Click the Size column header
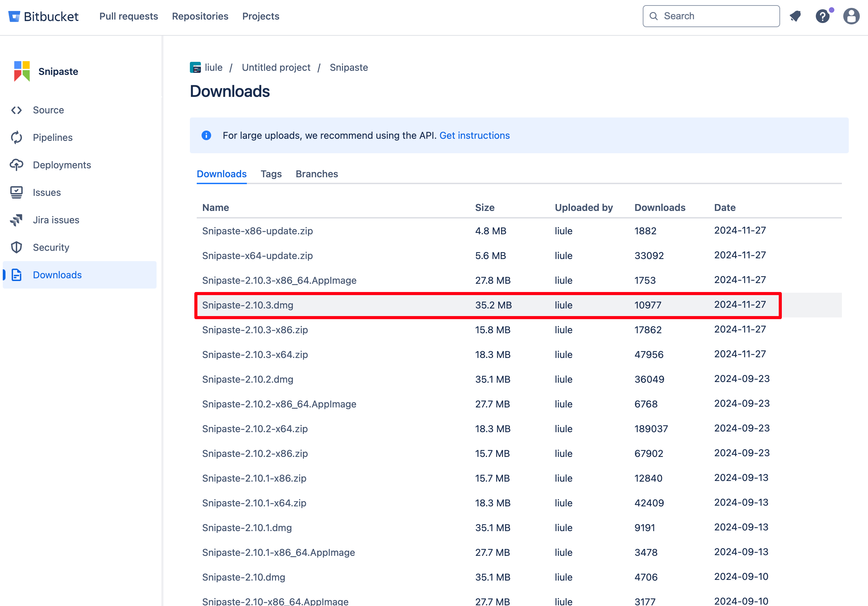This screenshot has height=606, width=868. 485,208
